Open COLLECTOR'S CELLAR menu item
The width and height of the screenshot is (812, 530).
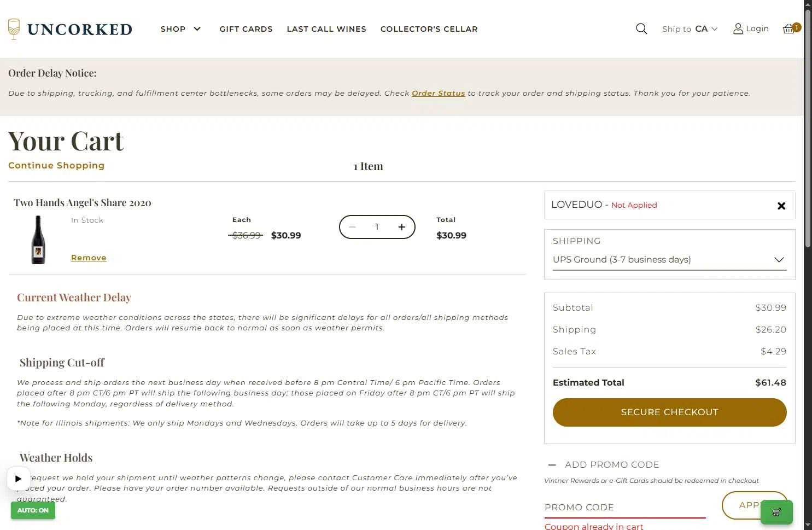429,29
